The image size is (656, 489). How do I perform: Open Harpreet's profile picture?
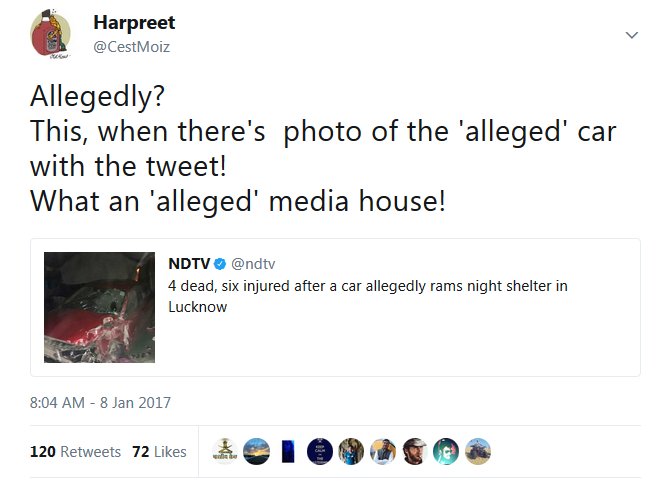(x=51, y=34)
